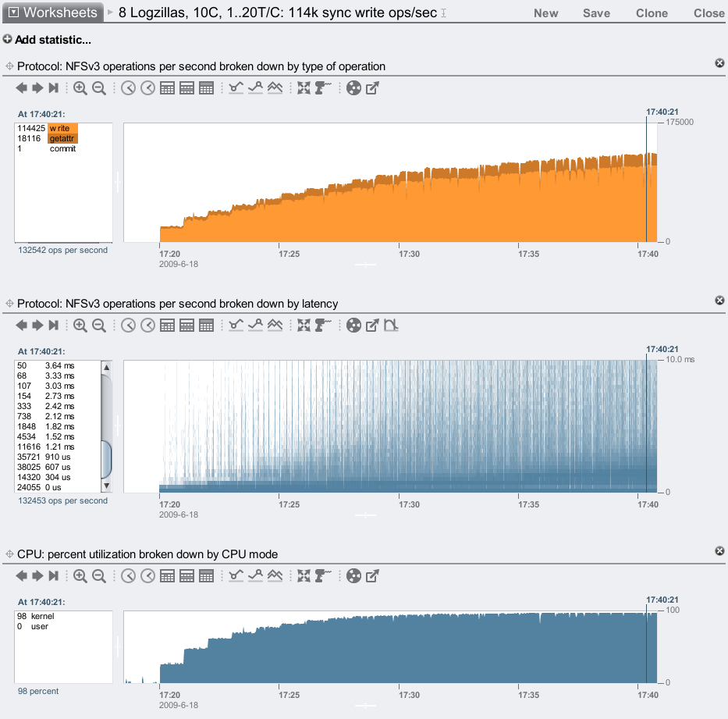Image resolution: width=728 pixels, height=719 pixels.
Task: Move back in time on latency graph
Action: (21, 326)
